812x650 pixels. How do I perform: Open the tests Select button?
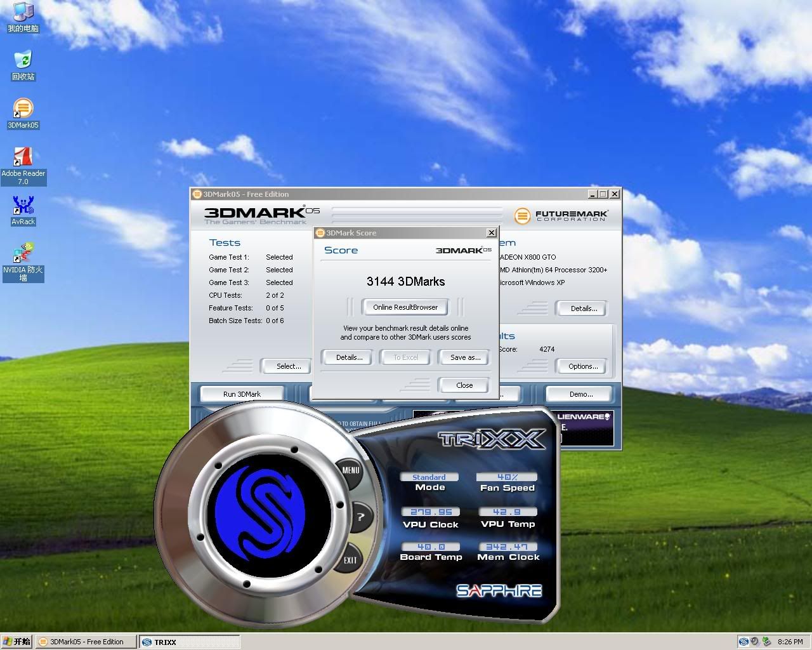(x=288, y=366)
